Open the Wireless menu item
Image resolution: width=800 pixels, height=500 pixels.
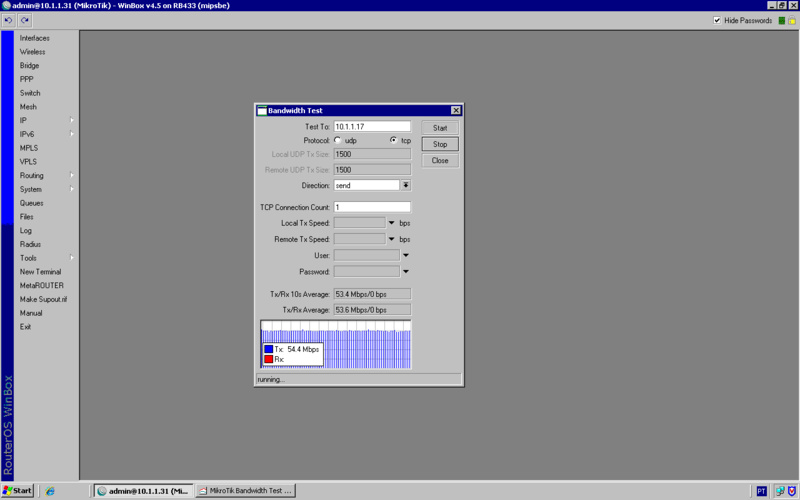tap(32, 52)
